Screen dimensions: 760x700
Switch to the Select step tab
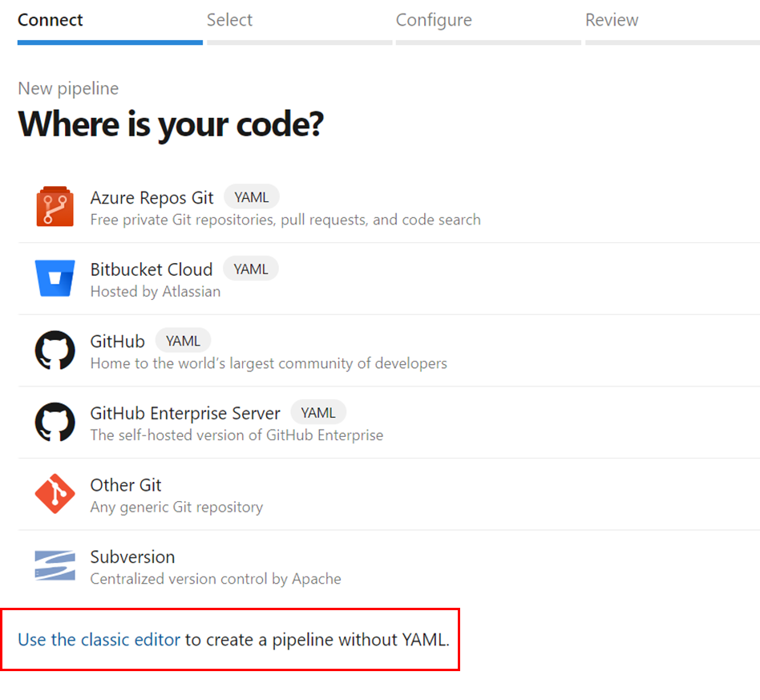click(230, 20)
